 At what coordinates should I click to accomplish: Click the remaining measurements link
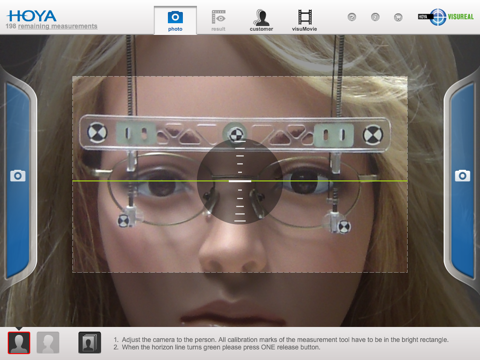tap(52, 26)
